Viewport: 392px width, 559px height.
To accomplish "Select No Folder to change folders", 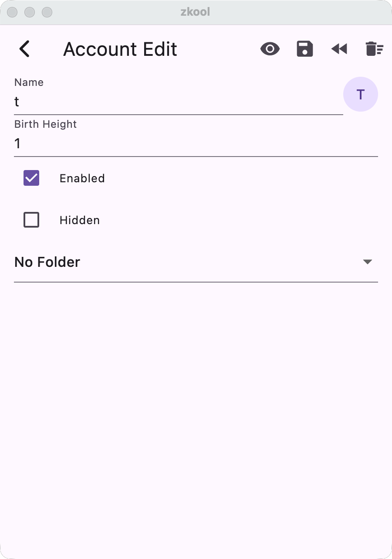I will click(47, 262).
